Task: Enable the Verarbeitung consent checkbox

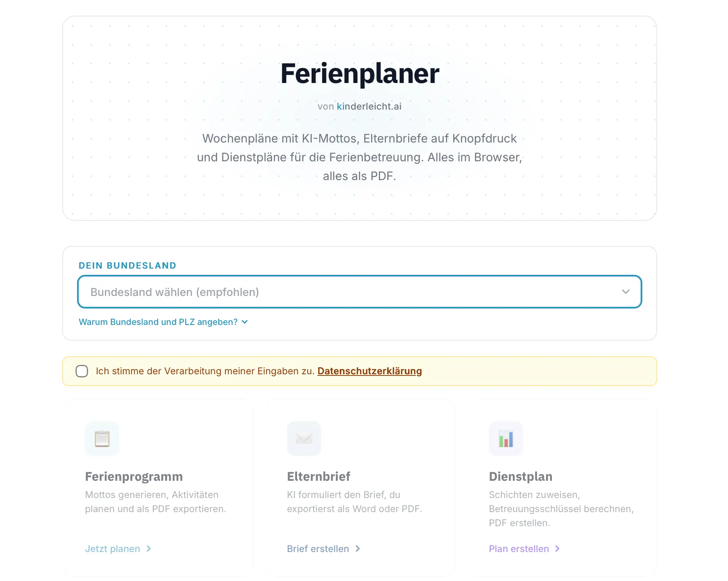Action: tap(82, 371)
